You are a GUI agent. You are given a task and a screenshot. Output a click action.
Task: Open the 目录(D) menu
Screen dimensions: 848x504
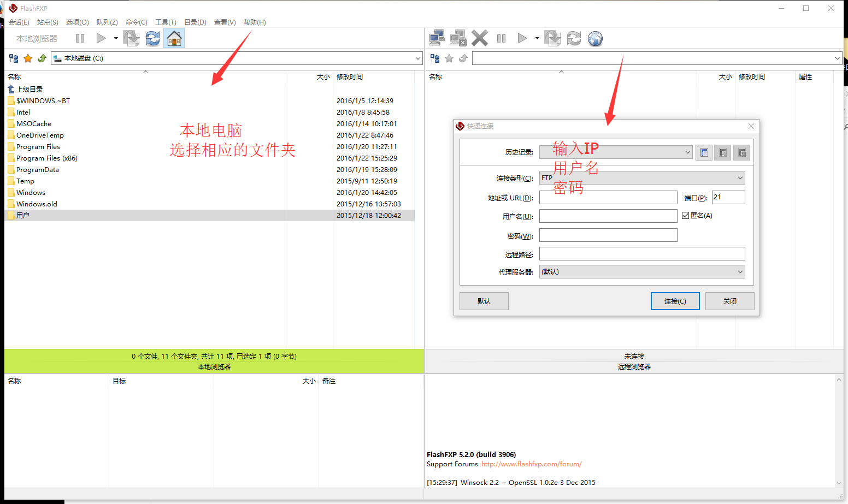coord(195,22)
